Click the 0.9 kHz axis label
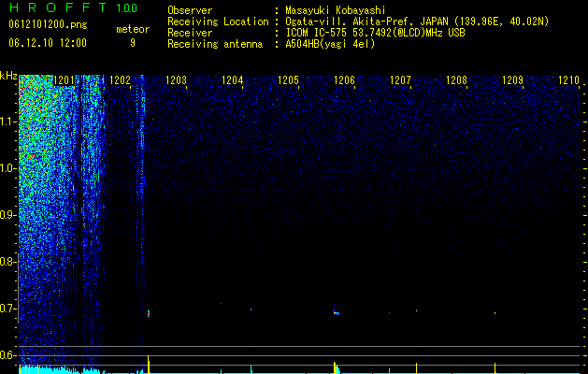Viewport: 588px width, 374px height. coord(7,215)
